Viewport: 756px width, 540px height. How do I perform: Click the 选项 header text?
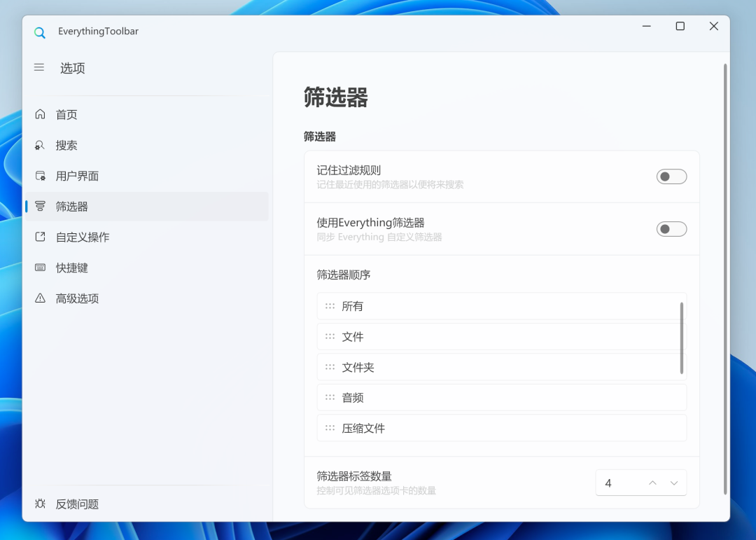point(72,68)
